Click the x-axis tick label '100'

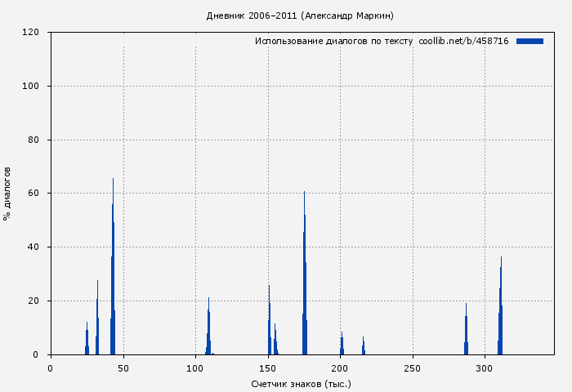coord(195,368)
